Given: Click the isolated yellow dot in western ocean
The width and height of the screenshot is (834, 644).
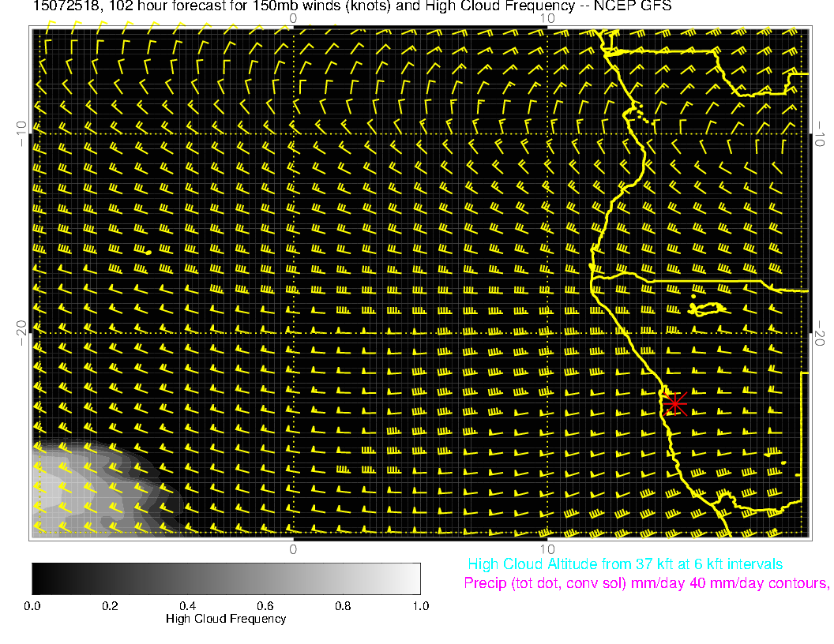Looking at the screenshot, I should 148,252.
